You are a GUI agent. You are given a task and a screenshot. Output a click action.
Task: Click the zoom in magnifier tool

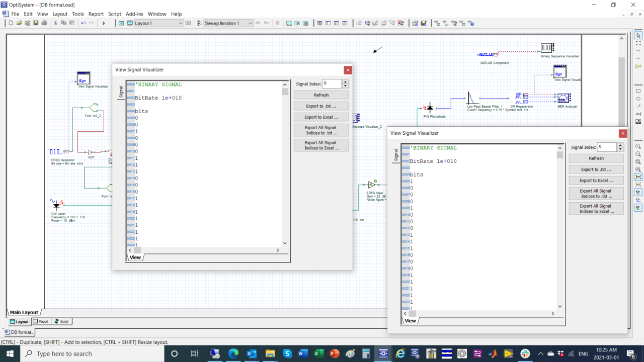point(638,147)
